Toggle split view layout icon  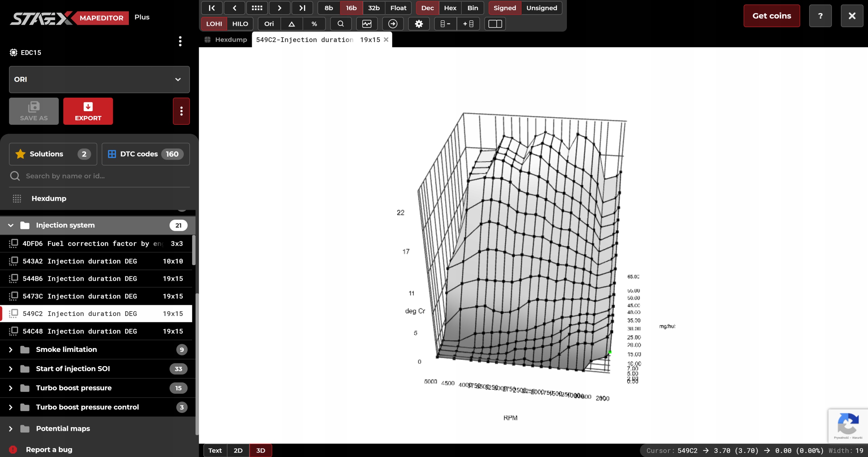tap(495, 24)
